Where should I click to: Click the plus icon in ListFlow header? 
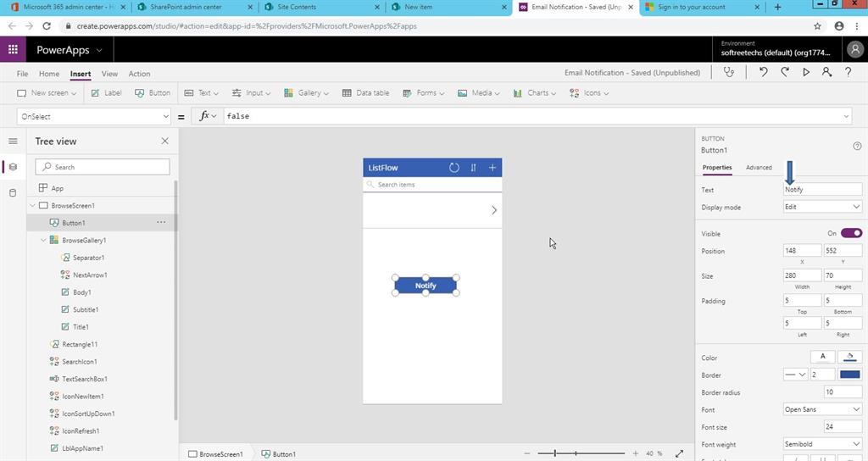(492, 168)
